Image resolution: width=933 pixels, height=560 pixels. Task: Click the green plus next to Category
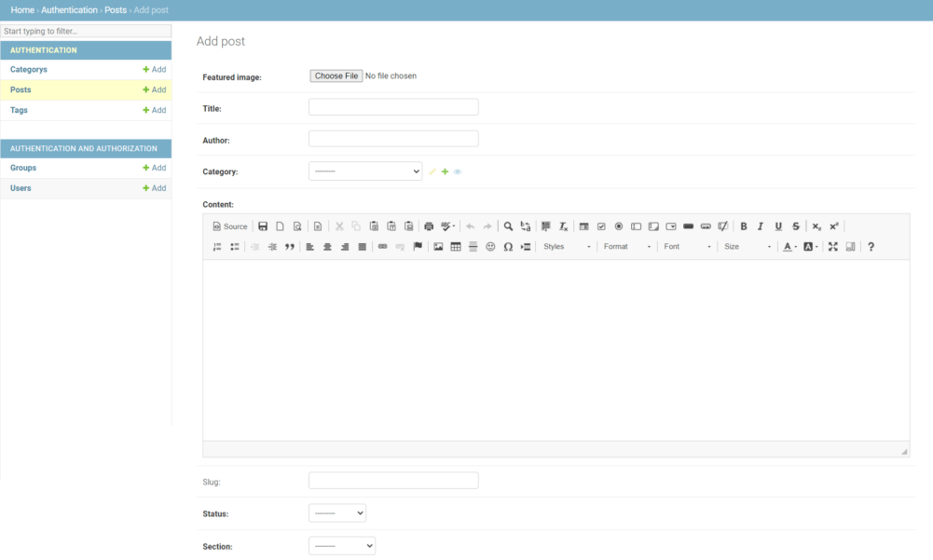445,171
